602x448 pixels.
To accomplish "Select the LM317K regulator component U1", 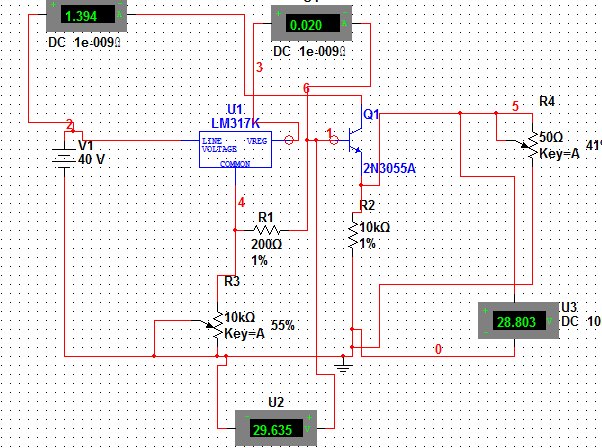I will tap(235, 149).
